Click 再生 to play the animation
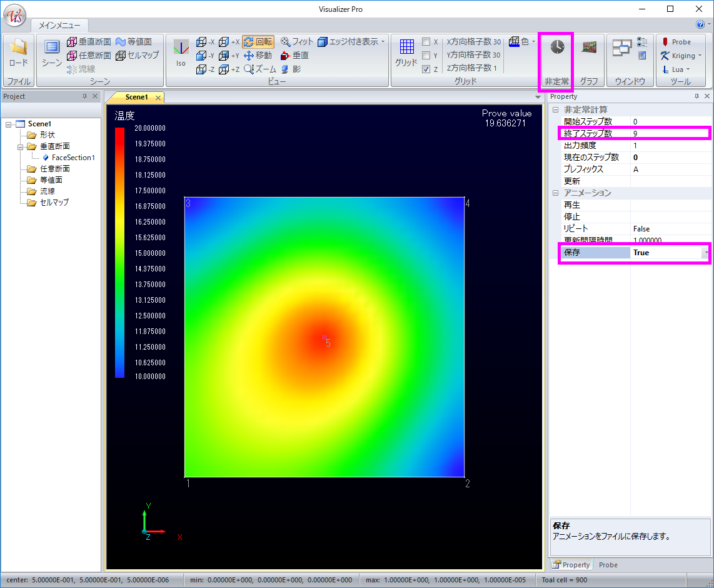 click(x=572, y=205)
